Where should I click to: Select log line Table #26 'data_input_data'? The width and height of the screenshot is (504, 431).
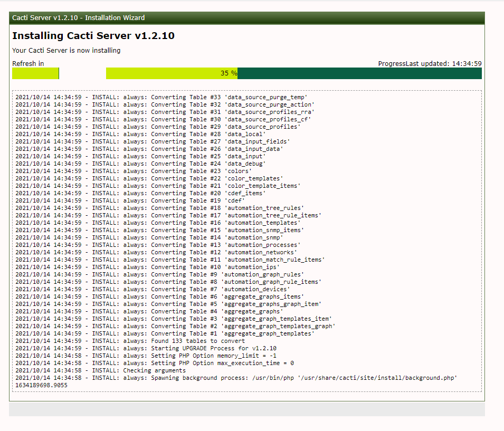(x=149, y=149)
